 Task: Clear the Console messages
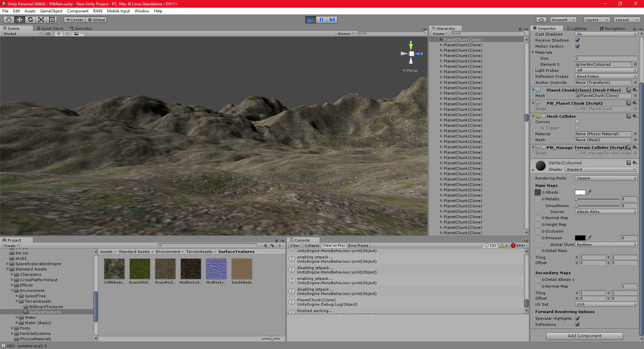tap(294, 245)
